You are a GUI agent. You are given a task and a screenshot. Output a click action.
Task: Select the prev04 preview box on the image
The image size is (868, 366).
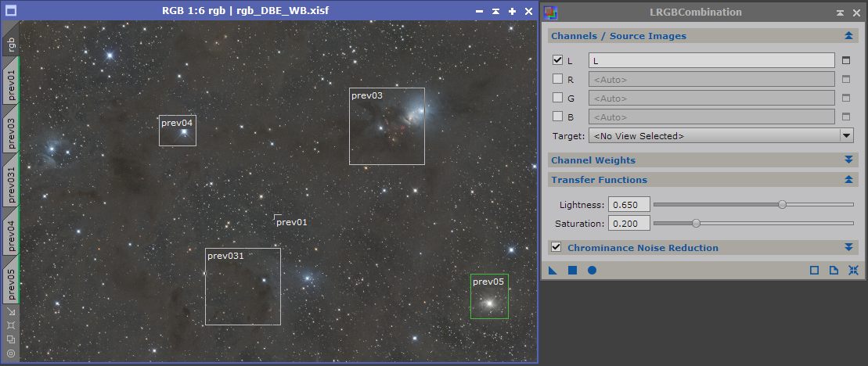tap(178, 131)
